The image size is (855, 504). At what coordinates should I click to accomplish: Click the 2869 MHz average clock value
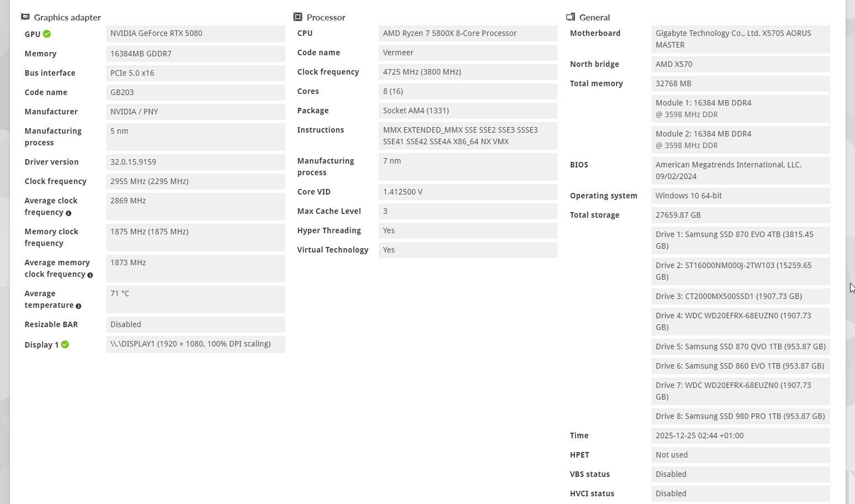(196, 207)
